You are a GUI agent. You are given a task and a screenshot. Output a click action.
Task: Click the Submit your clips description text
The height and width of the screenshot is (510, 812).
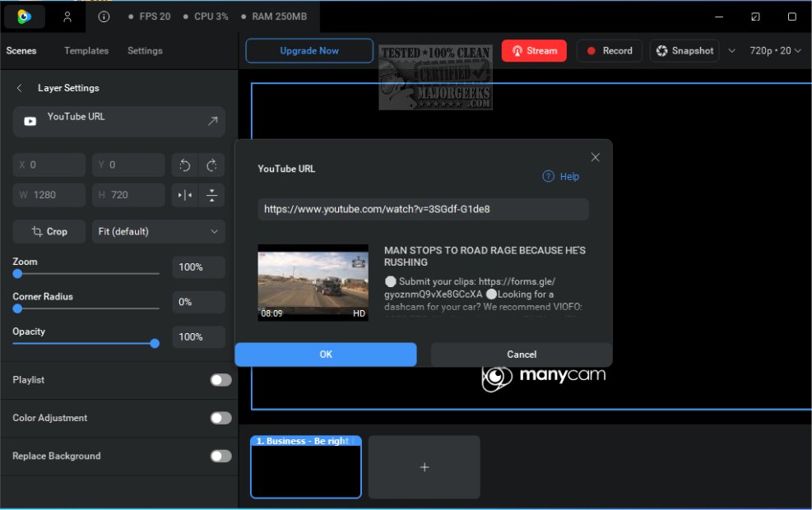483,294
